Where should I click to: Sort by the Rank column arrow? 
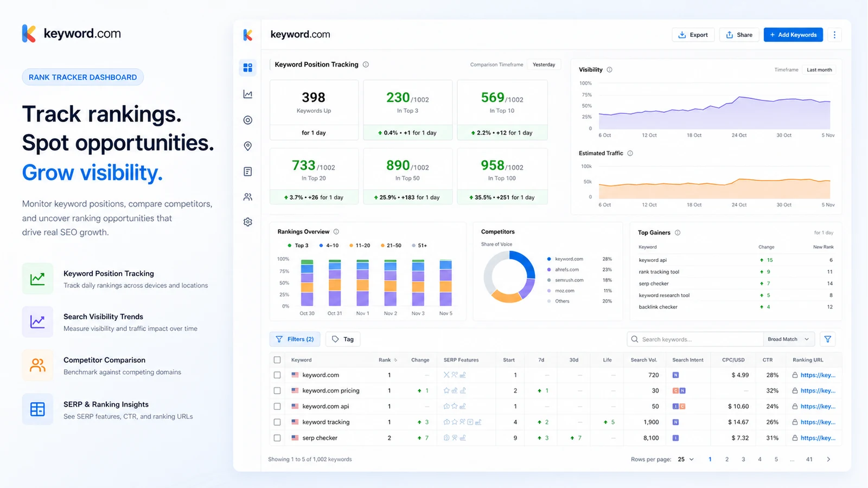pos(395,360)
